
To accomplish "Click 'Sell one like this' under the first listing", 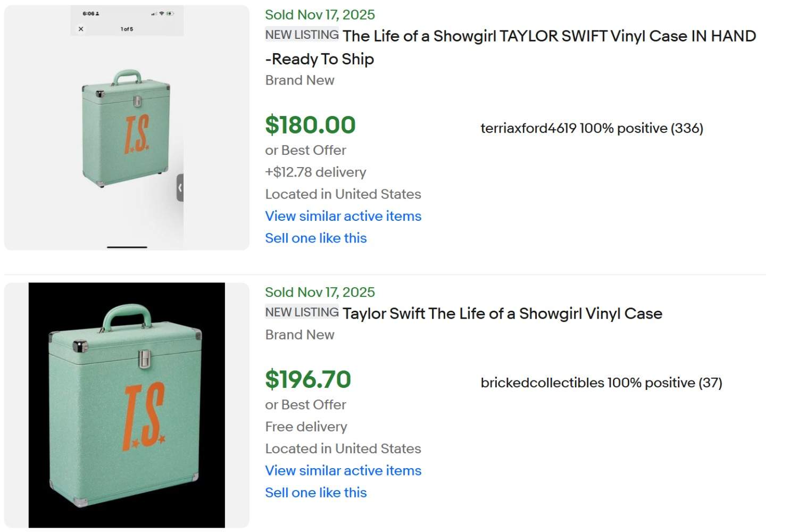I will click(315, 238).
